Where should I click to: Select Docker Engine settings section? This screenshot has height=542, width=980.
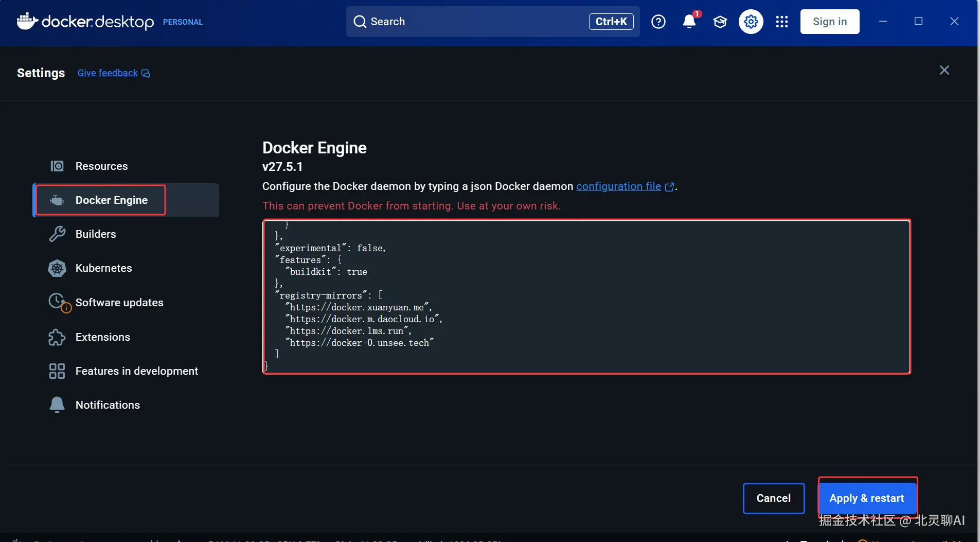(126, 200)
